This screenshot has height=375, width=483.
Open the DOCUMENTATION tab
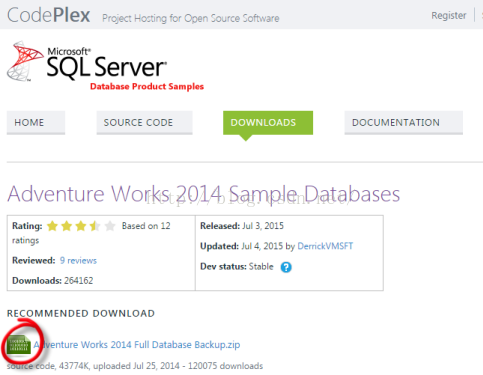point(403,122)
